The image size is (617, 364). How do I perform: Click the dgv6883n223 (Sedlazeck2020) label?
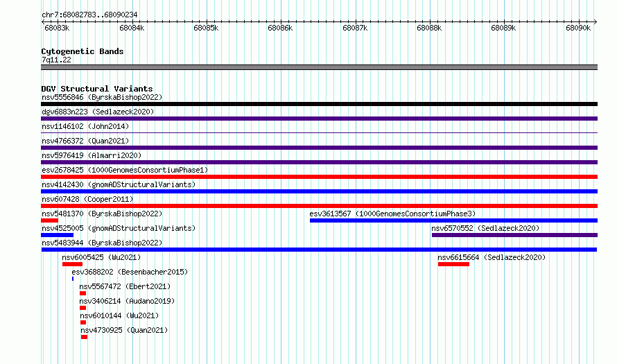(x=98, y=112)
